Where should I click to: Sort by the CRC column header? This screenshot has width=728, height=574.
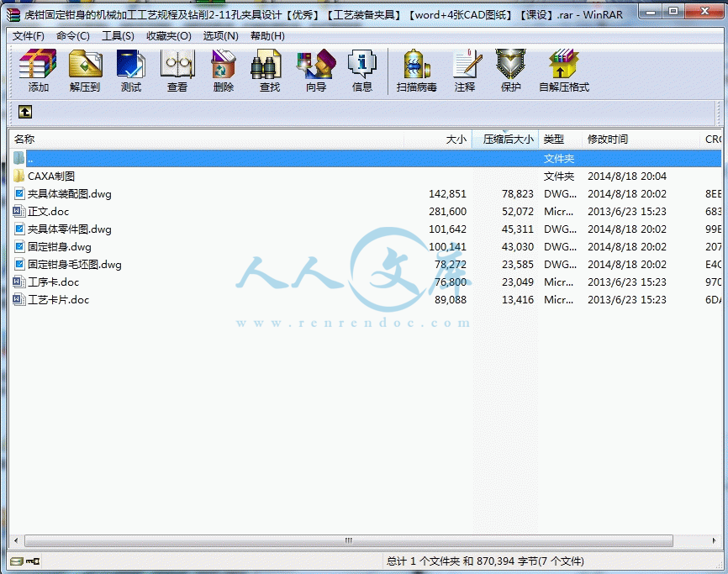tap(712, 140)
